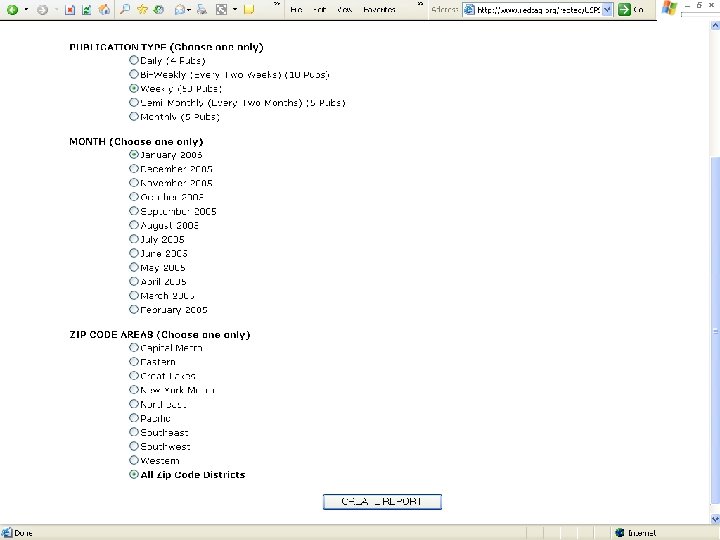Go back with the green Back arrow

point(12,9)
